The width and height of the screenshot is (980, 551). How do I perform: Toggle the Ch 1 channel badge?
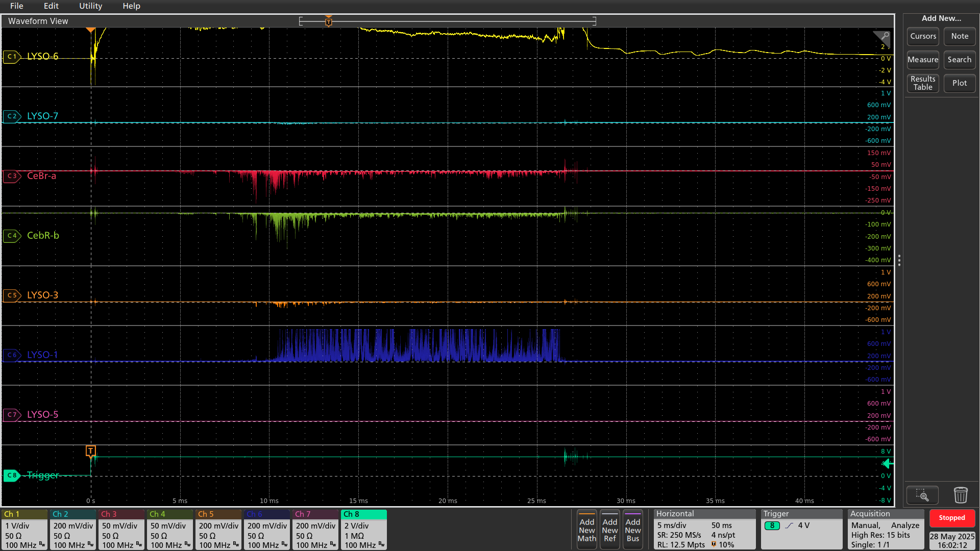point(24,530)
